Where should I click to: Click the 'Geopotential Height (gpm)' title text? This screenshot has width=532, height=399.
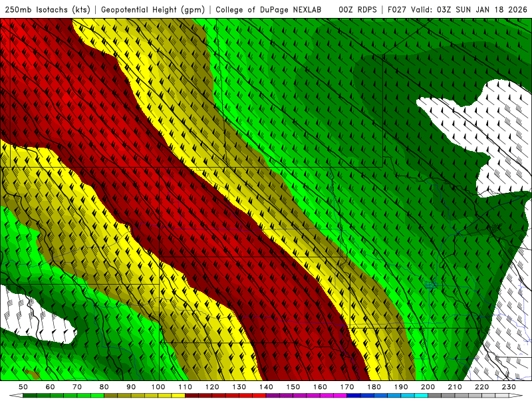pos(153,10)
